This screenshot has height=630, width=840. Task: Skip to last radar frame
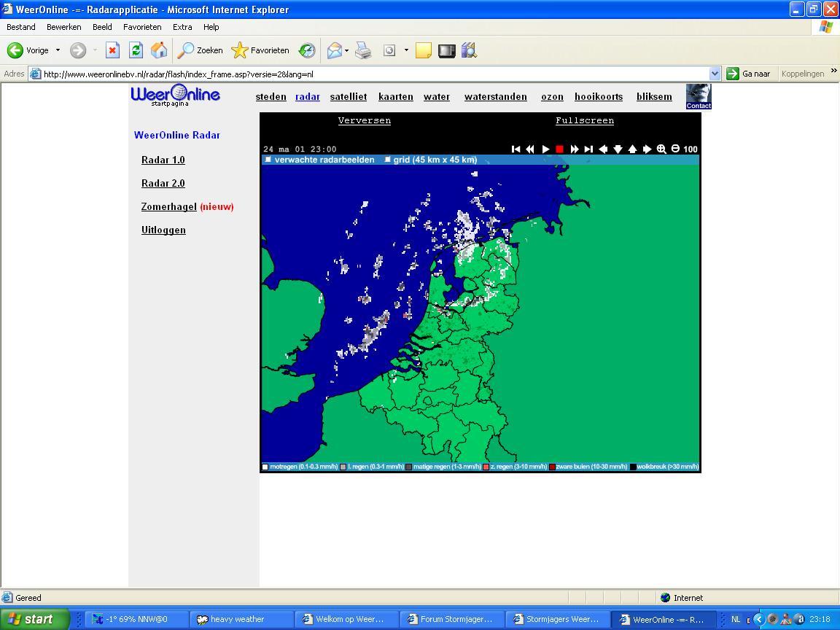588,149
